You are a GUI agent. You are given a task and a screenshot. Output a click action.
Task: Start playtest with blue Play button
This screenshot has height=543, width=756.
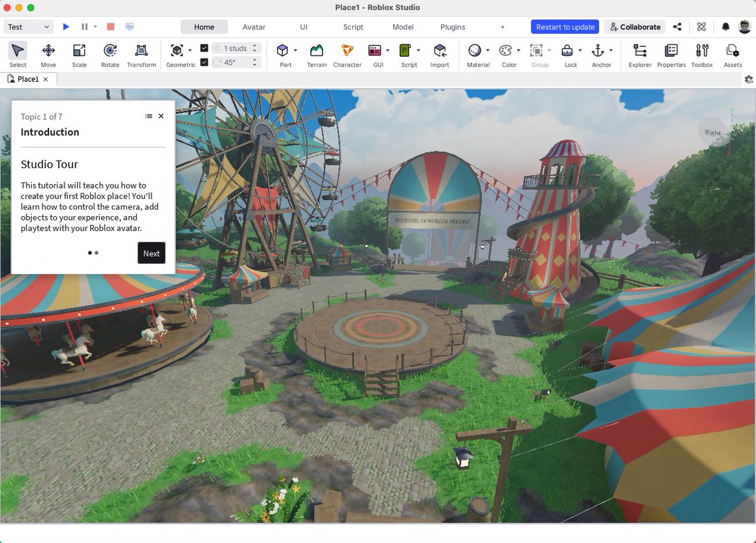pos(66,27)
